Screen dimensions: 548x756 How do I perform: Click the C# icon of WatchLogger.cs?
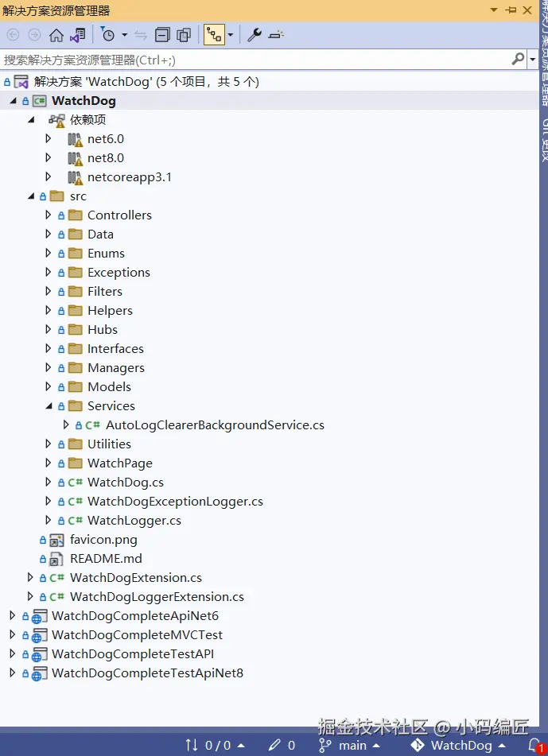(x=76, y=520)
